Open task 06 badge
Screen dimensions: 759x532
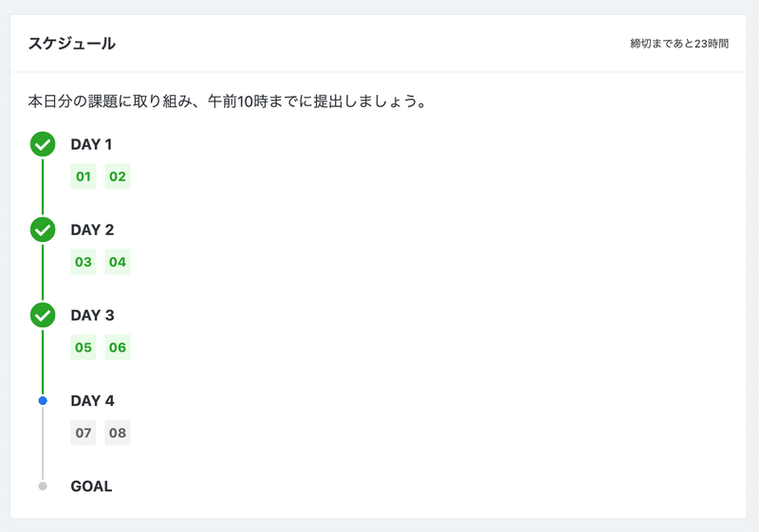(118, 347)
